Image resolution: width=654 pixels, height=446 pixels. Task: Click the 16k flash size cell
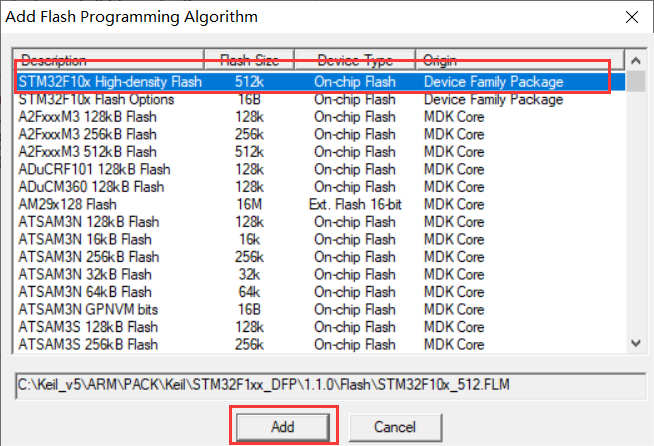point(249,239)
